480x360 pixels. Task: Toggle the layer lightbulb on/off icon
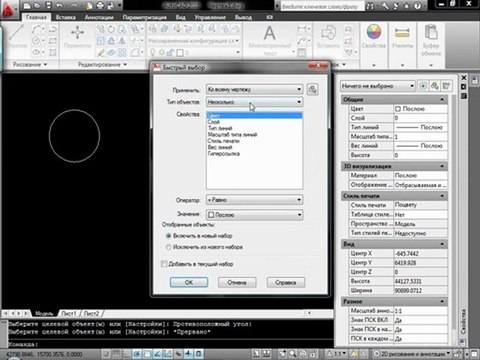[153, 52]
